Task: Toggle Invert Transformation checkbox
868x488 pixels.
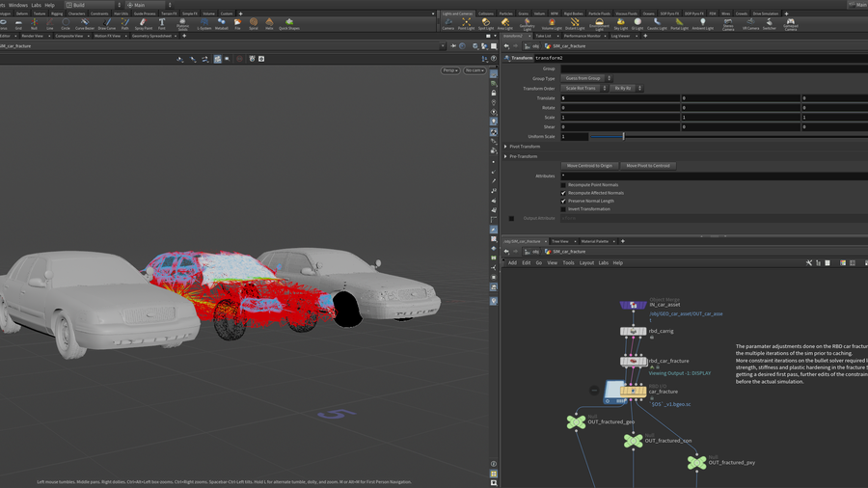Action: (x=564, y=209)
